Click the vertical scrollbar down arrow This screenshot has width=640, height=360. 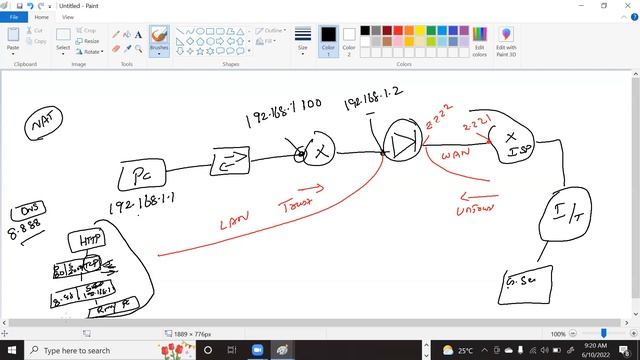pos(636,314)
